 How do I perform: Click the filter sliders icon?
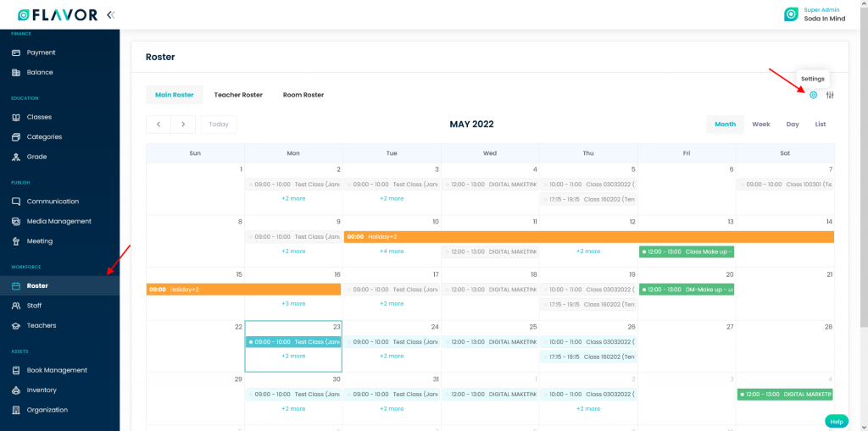[x=830, y=95]
